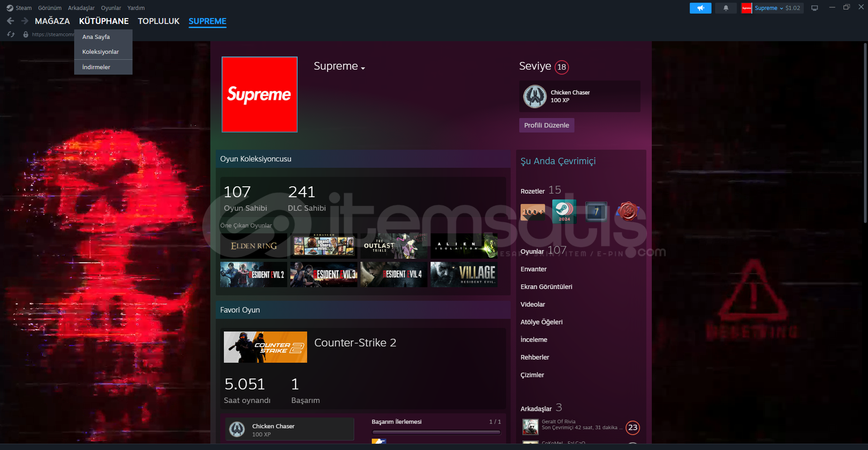Open the Elden Ring game tile
The height and width of the screenshot is (450, 868).
(x=254, y=246)
